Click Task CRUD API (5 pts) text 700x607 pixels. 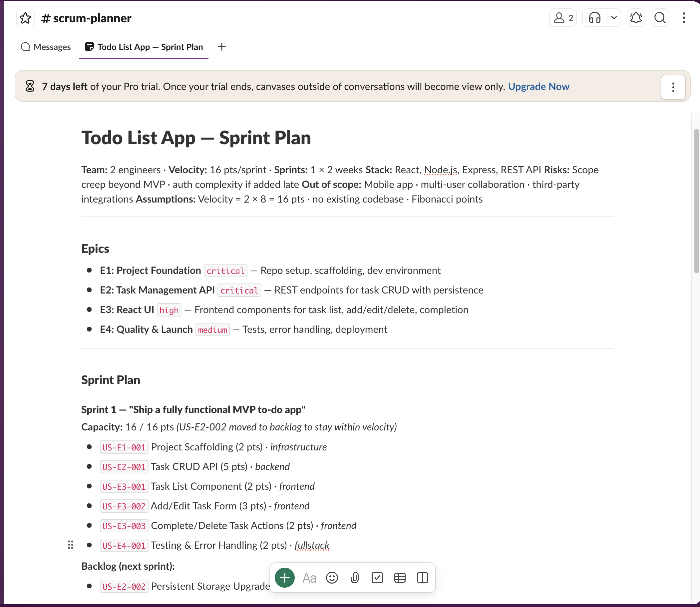(x=199, y=467)
